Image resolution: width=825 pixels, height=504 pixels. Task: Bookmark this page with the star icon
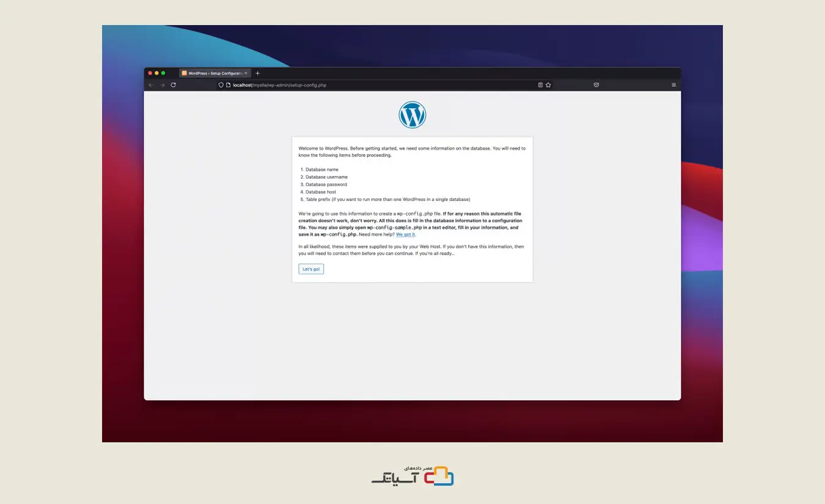click(548, 85)
